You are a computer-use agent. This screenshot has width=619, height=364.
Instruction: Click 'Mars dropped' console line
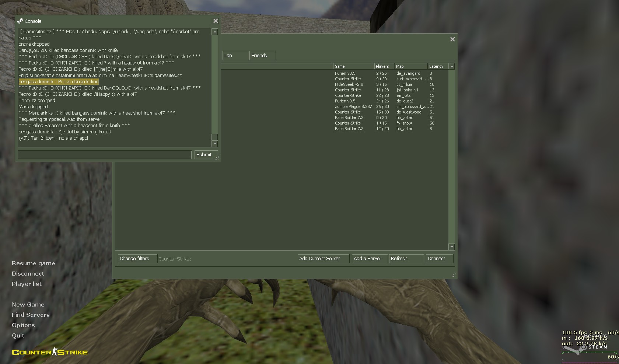(x=33, y=107)
